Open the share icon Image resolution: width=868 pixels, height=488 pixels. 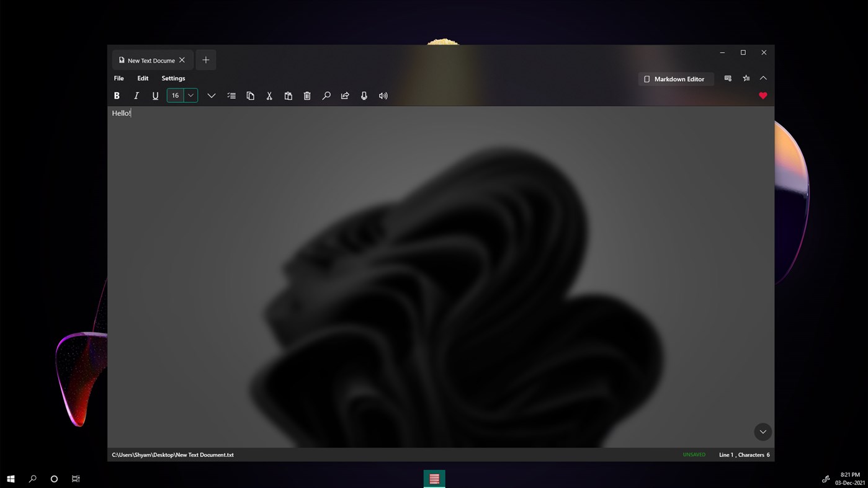tap(345, 95)
